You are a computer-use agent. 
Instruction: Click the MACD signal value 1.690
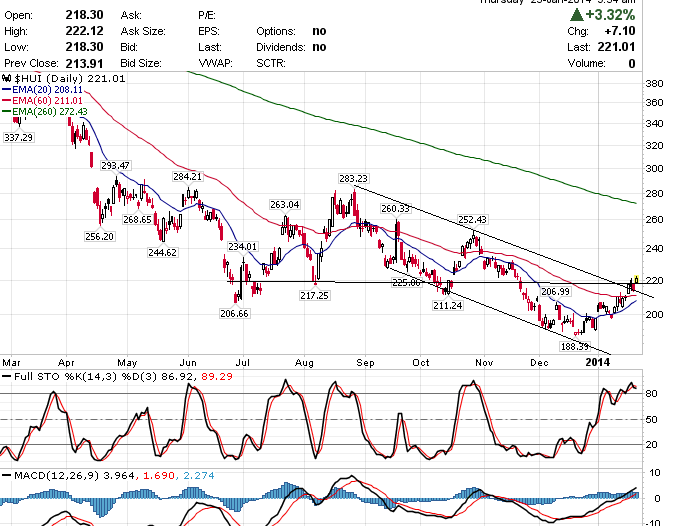(x=159, y=476)
